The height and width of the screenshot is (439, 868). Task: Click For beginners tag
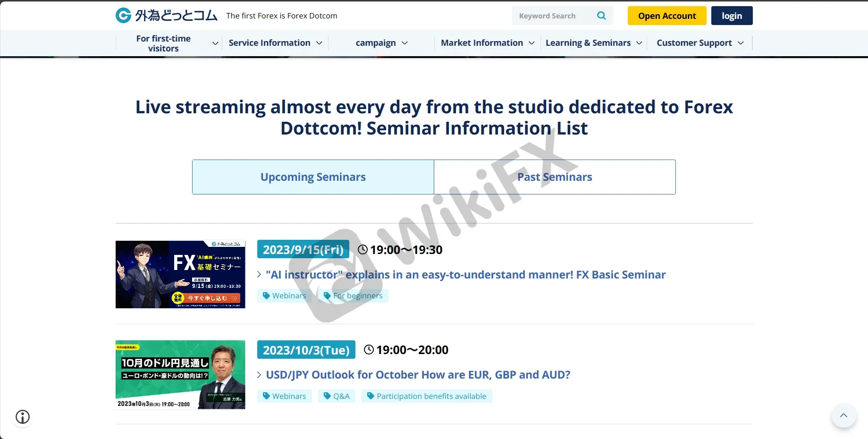click(353, 295)
